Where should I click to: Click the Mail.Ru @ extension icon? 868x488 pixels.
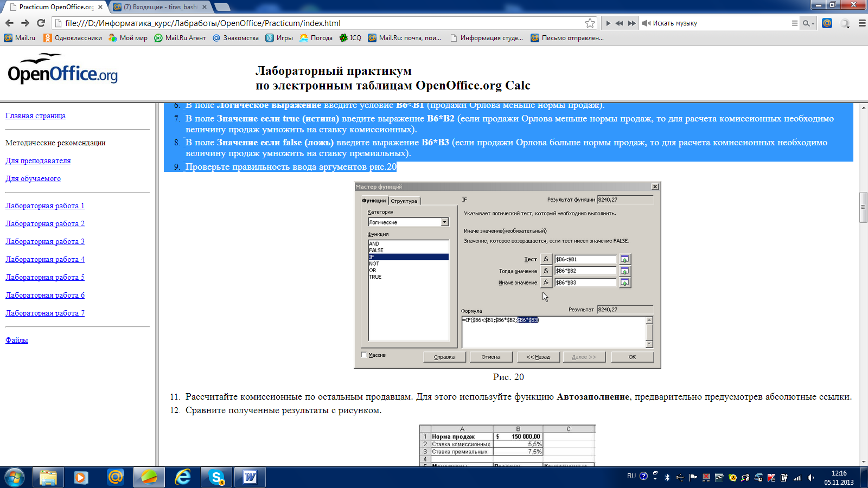(827, 23)
